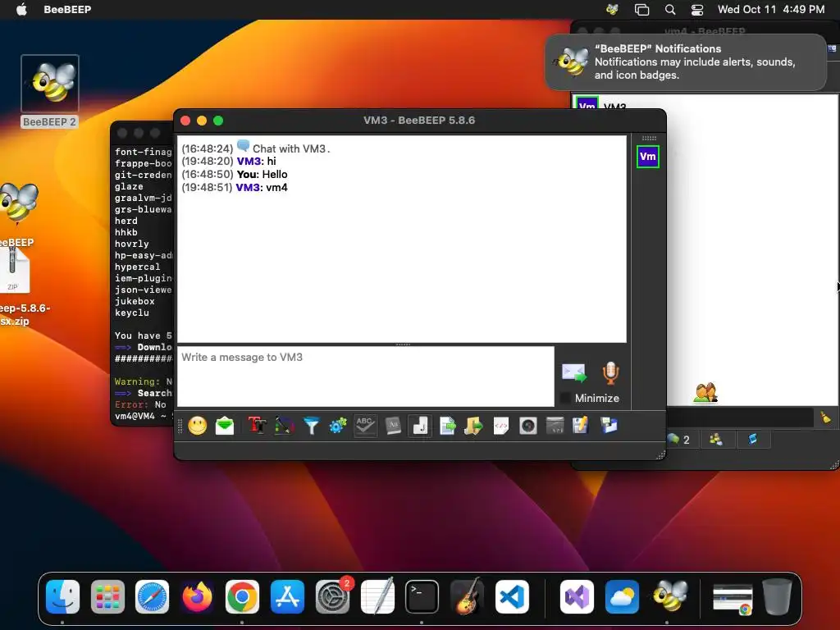The image size is (840, 630).
Task: Open the green envelope toolbar icon
Action: pyautogui.click(x=225, y=426)
